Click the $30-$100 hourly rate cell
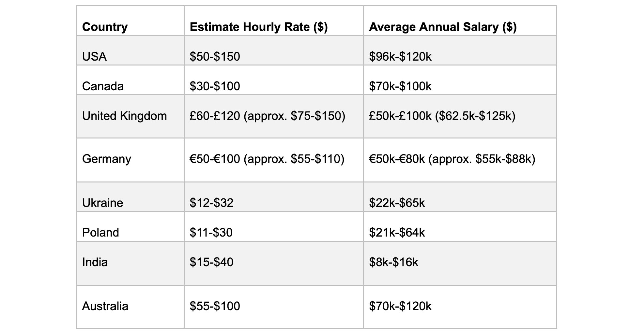Image resolution: width=644 pixels, height=333 pixels. pyautogui.click(x=274, y=80)
